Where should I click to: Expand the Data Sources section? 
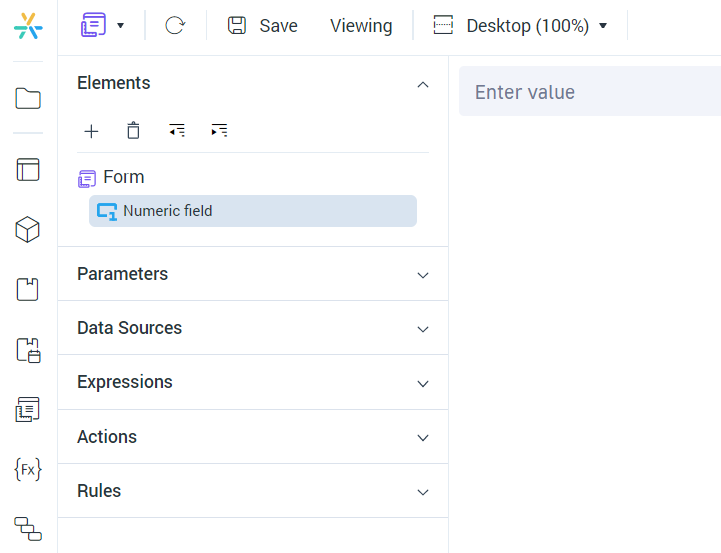tap(423, 329)
